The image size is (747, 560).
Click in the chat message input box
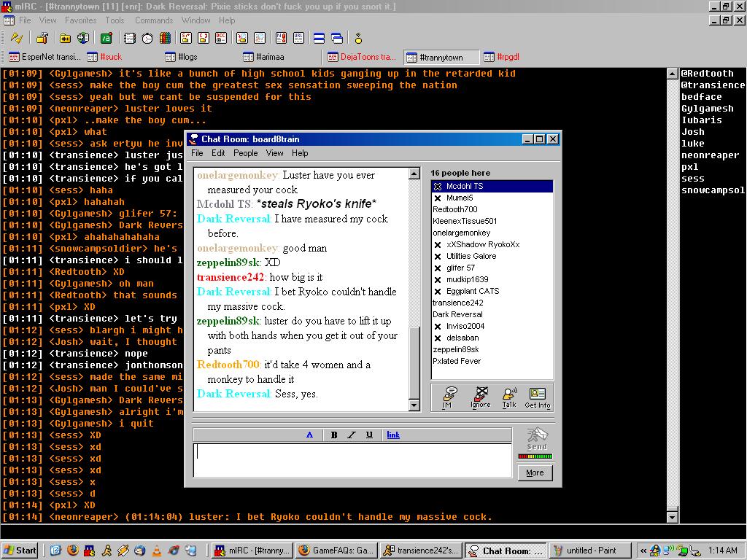(x=352, y=460)
